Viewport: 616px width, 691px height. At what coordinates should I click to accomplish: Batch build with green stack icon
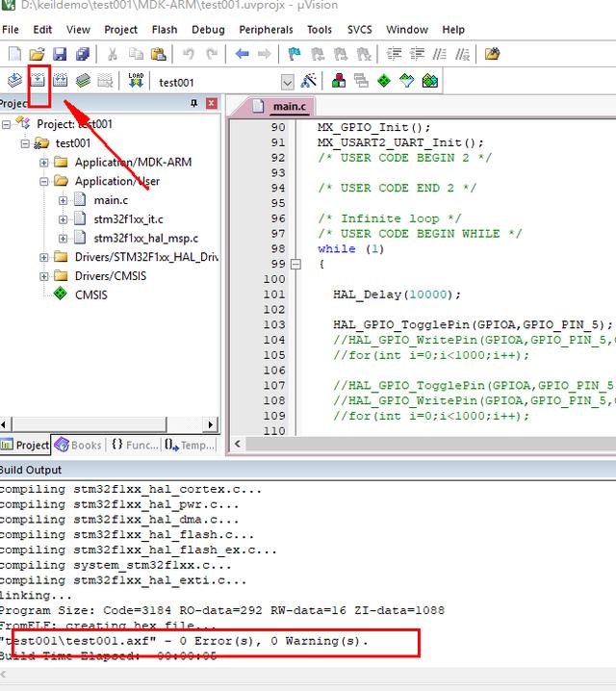pos(83,81)
